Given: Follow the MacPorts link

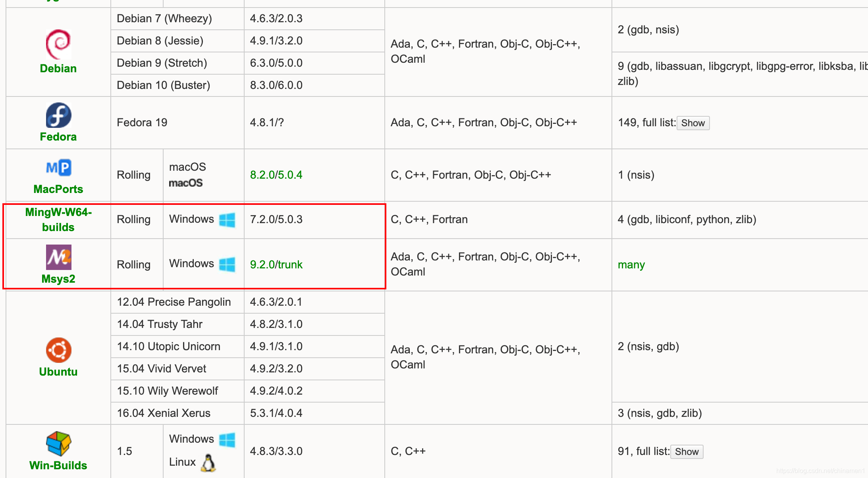Looking at the screenshot, I should [x=58, y=189].
